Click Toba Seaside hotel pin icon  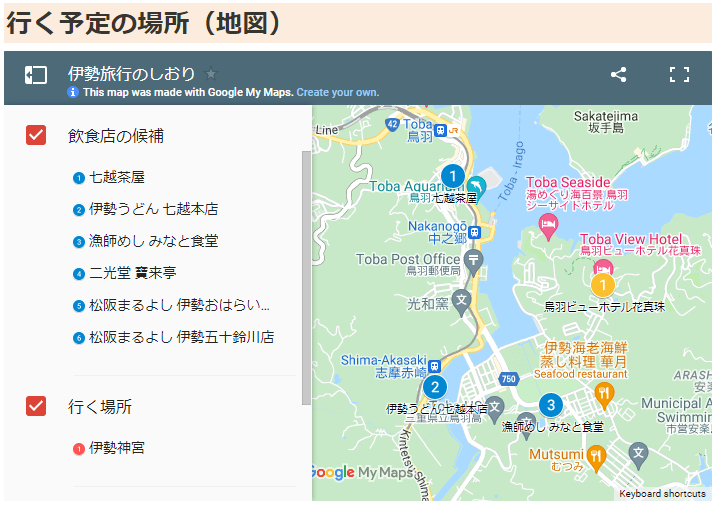[x=548, y=226]
